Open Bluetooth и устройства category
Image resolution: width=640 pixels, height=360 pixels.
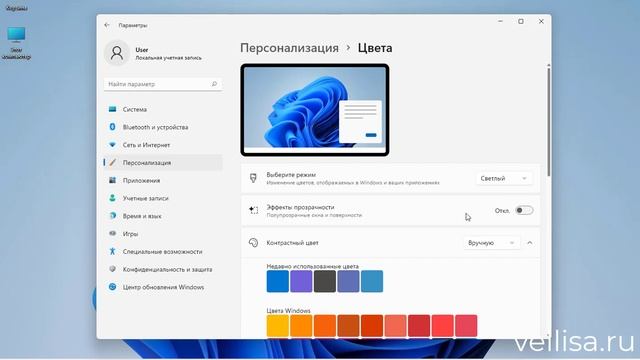click(x=163, y=127)
